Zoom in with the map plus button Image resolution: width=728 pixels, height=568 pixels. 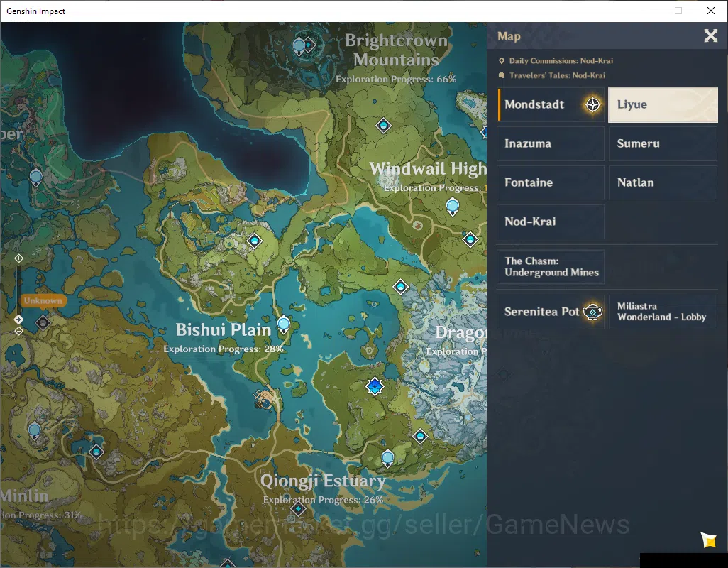pyautogui.click(x=18, y=258)
